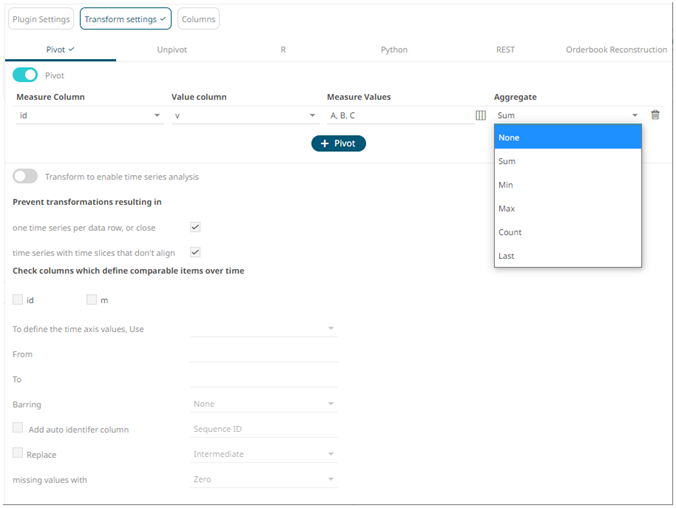Image resolution: width=676 pixels, height=508 pixels.
Task: Switch to the Unpivot tab
Action: coord(172,49)
